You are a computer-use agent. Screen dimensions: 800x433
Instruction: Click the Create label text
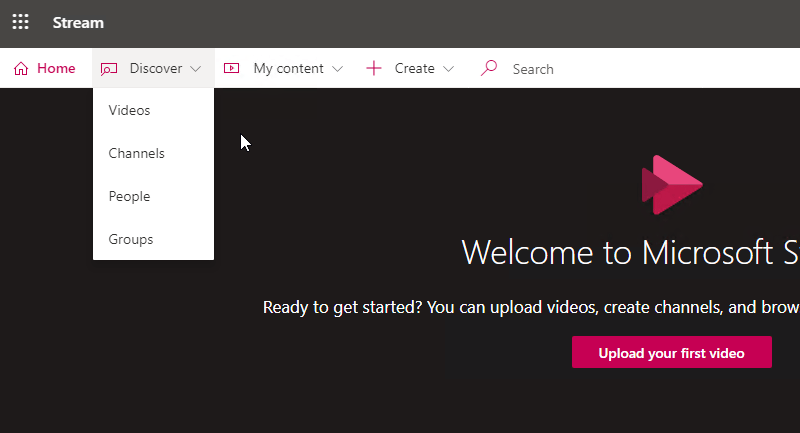[414, 68]
